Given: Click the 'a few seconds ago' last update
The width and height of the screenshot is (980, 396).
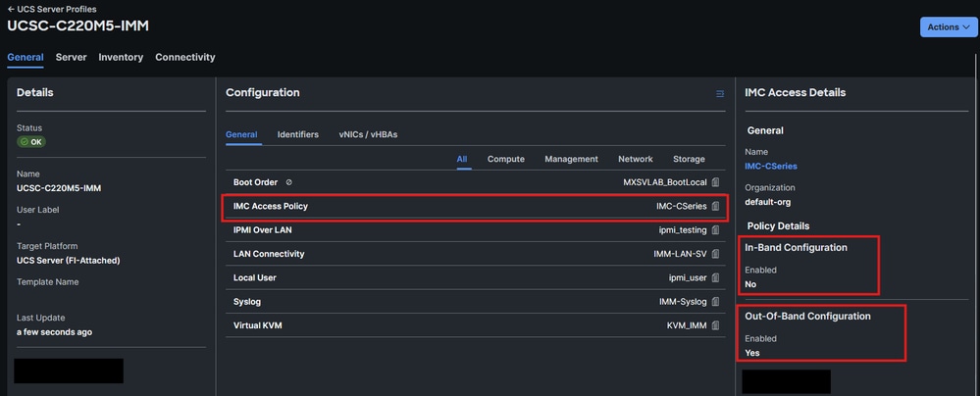Looking at the screenshot, I should coord(54,331).
